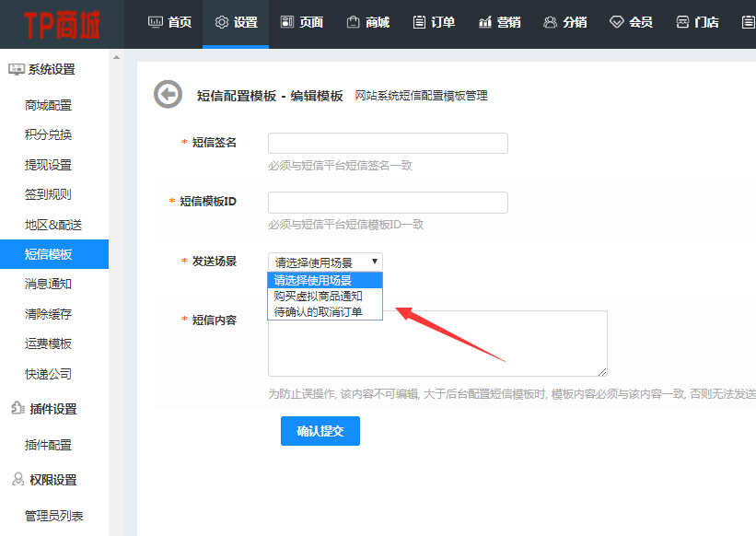
Task: Open the 会员 members navigation item
Action: [632, 22]
